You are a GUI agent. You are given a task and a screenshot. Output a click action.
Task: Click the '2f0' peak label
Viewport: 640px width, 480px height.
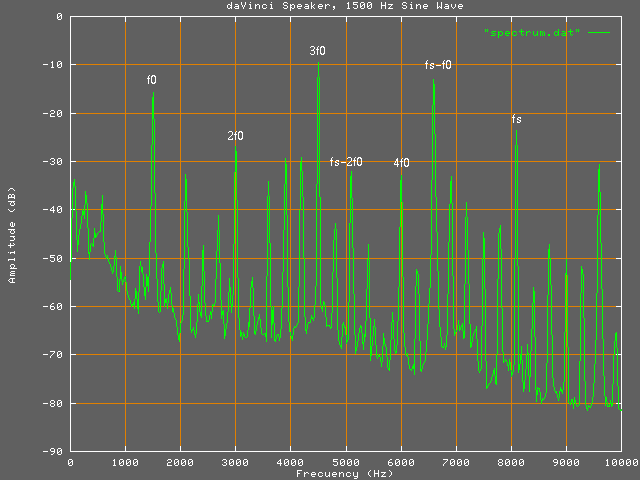(x=236, y=136)
